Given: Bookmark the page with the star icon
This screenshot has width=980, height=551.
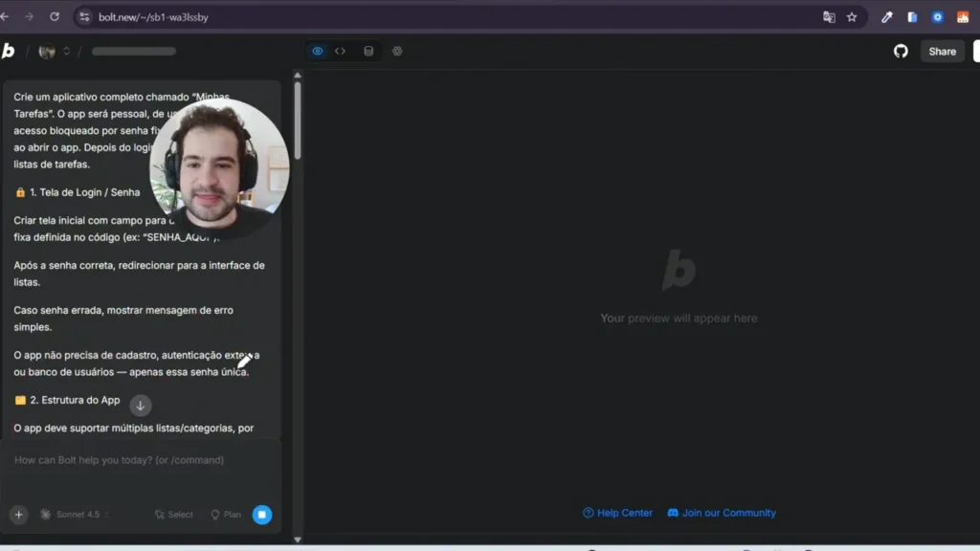Looking at the screenshot, I should click(852, 16).
